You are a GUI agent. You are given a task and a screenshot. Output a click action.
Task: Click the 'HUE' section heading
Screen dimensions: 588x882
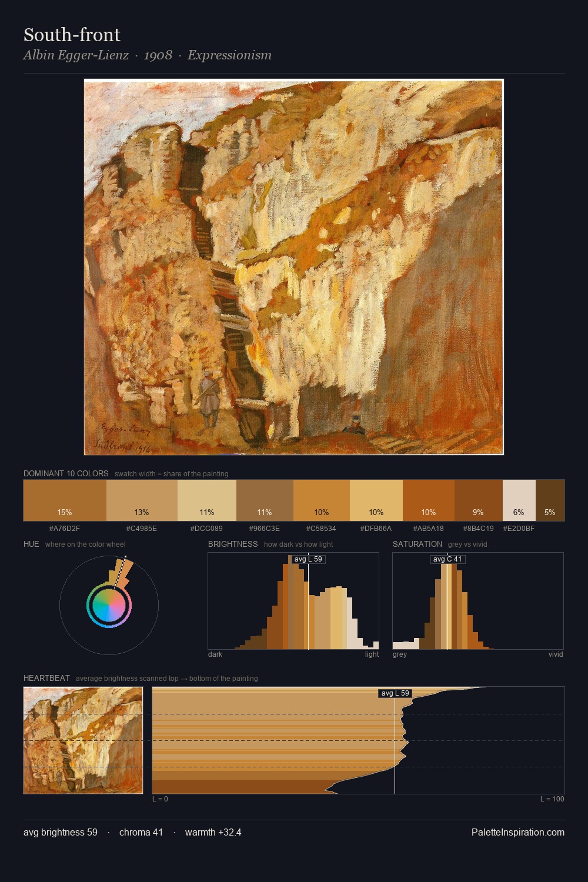[31, 544]
